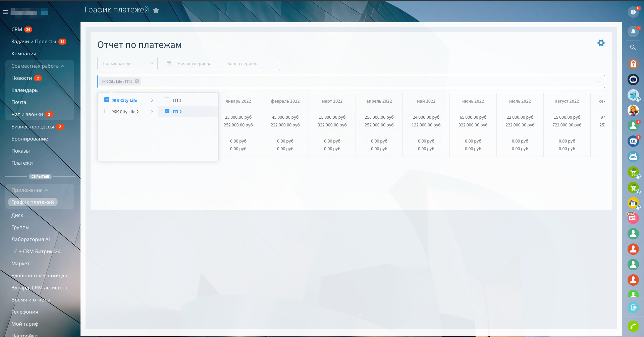Image resolution: width=644 pixels, height=337 pixels.
Task: Go to Задачи и Проекты menu item
Action: [34, 42]
